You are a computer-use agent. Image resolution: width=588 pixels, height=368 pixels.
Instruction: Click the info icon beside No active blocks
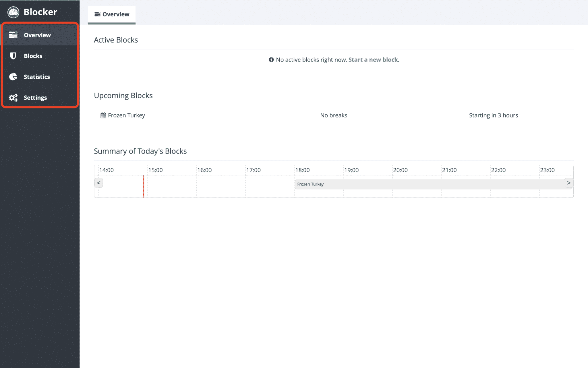coord(271,60)
